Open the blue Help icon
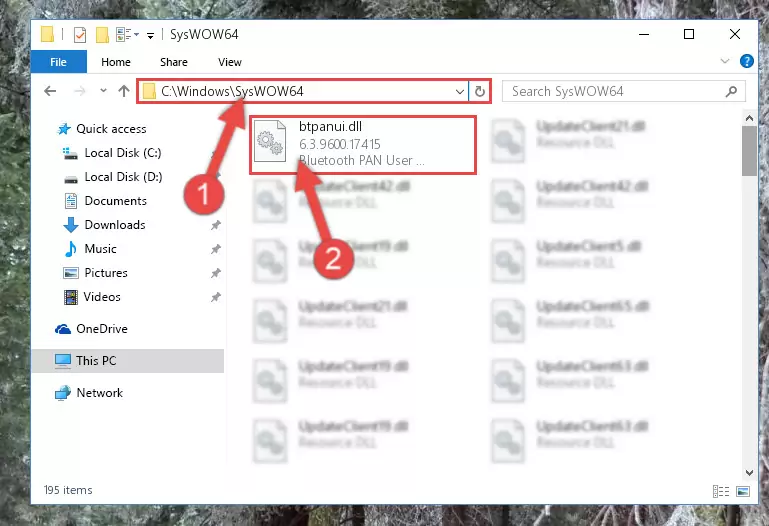This screenshot has width=769, height=526. pos(747,61)
